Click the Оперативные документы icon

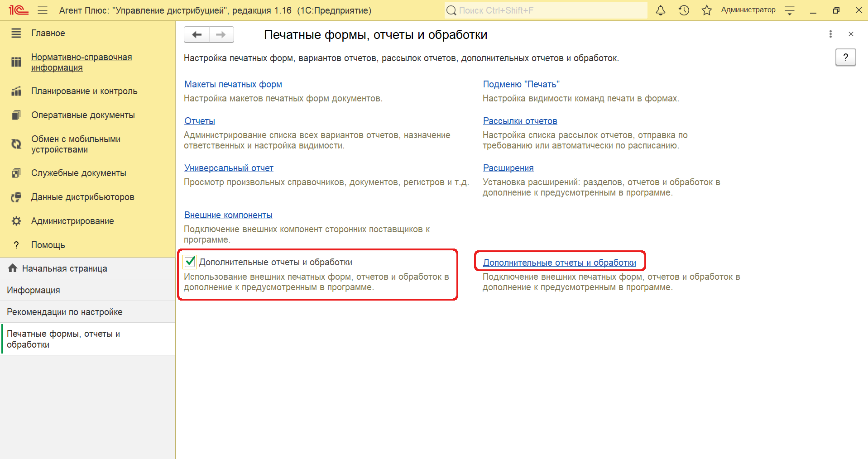pos(16,115)
